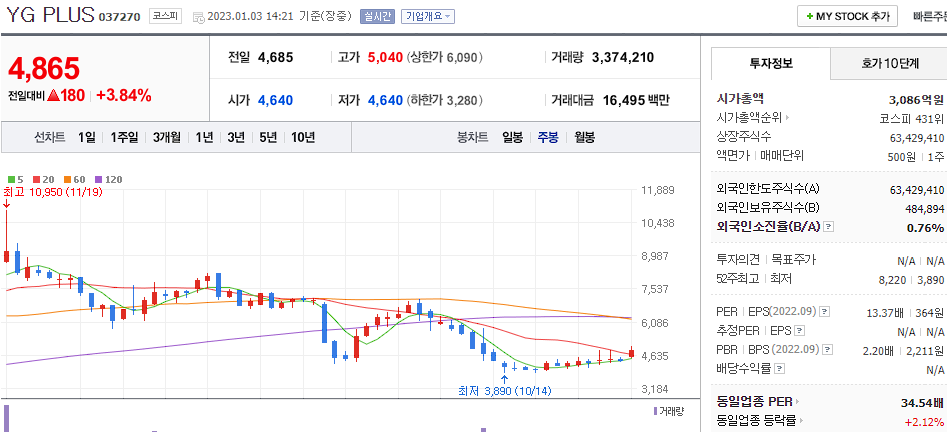Select the 10년 line chart

point(303,137)
